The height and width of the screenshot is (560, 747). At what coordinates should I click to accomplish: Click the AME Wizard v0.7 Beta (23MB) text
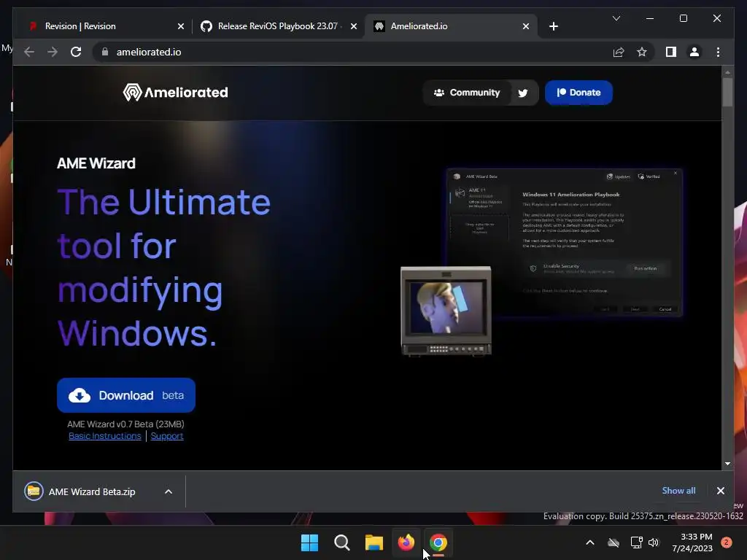(125, 424)
